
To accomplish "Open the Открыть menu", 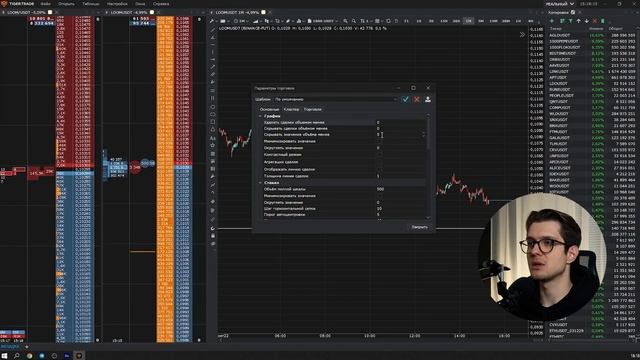I will click(x=66, y=4).
